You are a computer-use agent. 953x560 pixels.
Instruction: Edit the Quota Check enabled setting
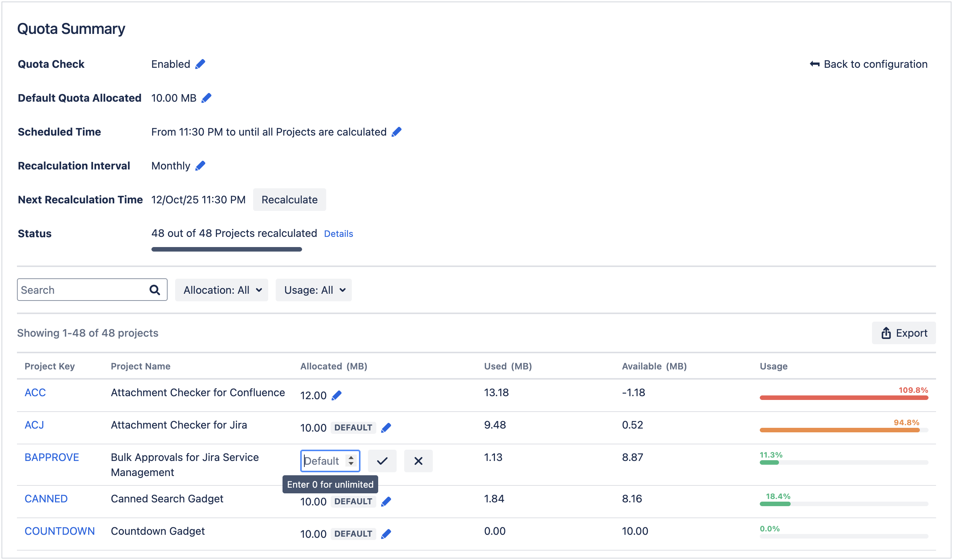click(200, 64)
